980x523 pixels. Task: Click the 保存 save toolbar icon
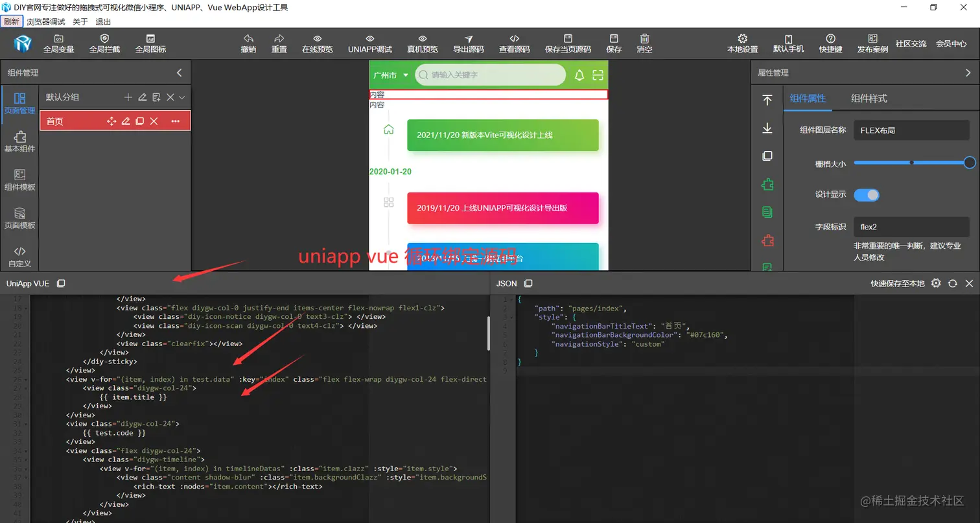[x=614, y=43]
